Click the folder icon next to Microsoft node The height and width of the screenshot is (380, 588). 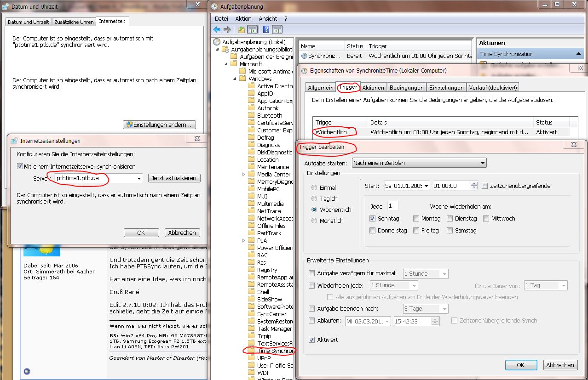pyautogui.click(x=234, y=64)
